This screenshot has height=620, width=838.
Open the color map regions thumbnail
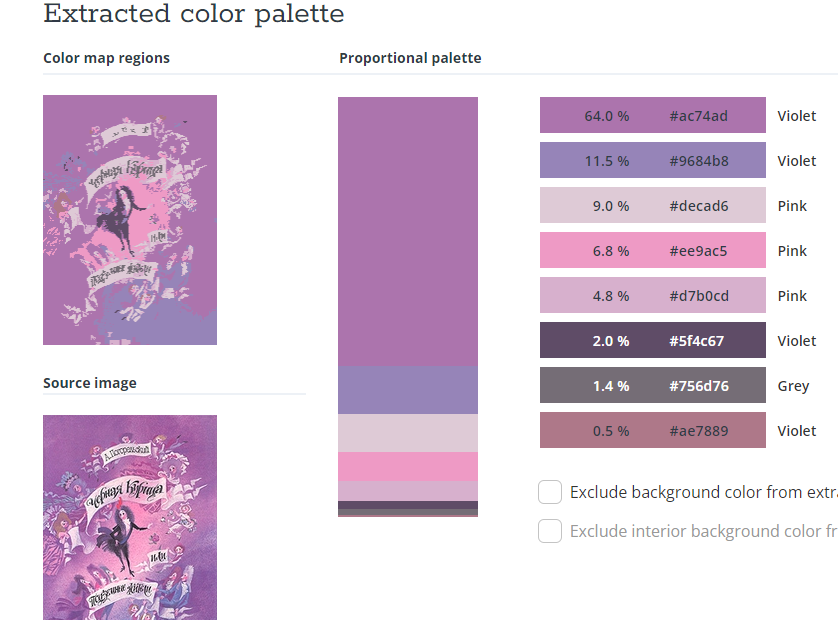[130, 220]
